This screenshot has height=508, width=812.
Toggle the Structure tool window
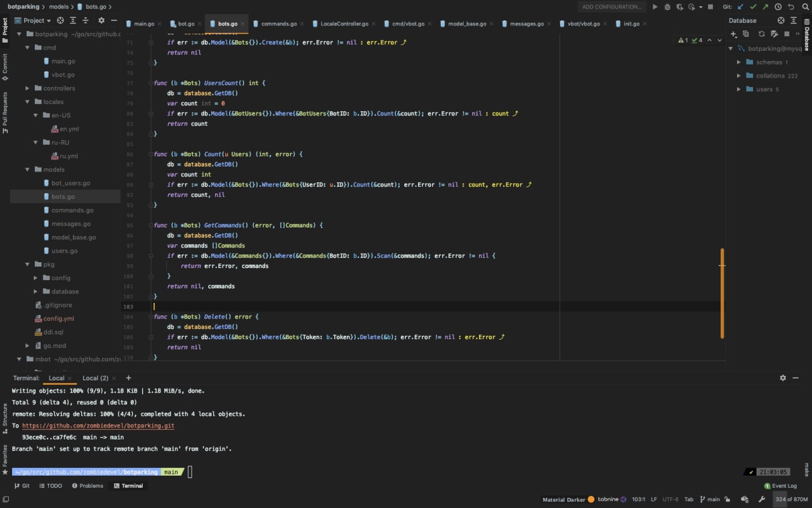click(x=4, y=415)
